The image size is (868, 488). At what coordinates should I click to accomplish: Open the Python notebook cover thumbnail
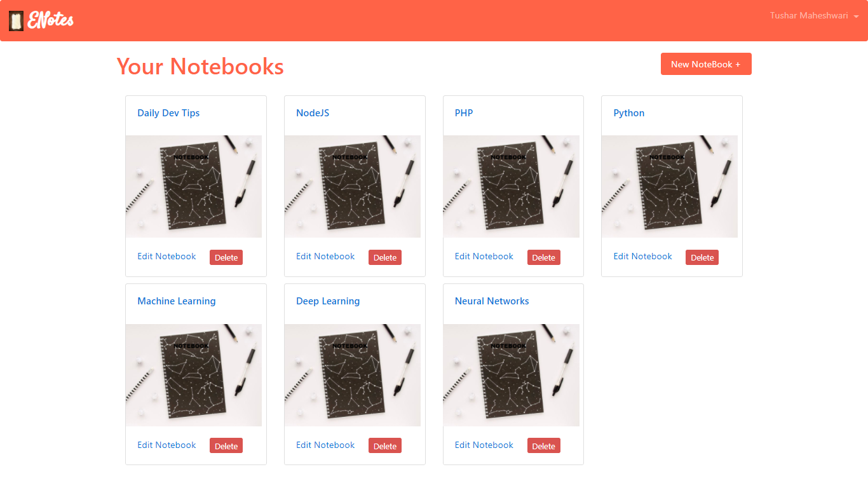(670, 186)
